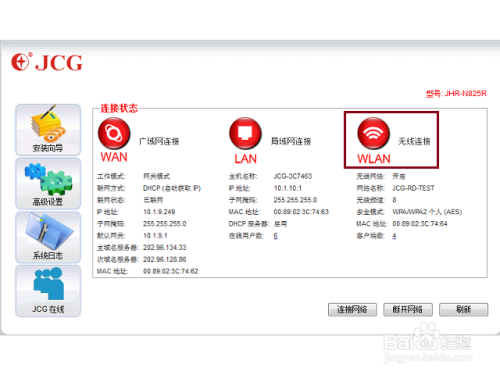Select LAN subnet mask 255.255.255.0
This screenshot has width=500, height=375.
click(295, 200)
